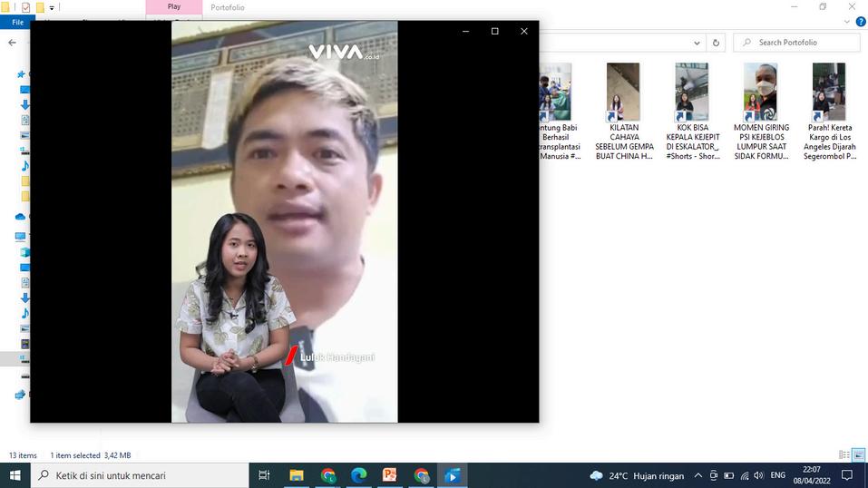Open Microsoft Edge from the taskbar

[x=358, y=475]
